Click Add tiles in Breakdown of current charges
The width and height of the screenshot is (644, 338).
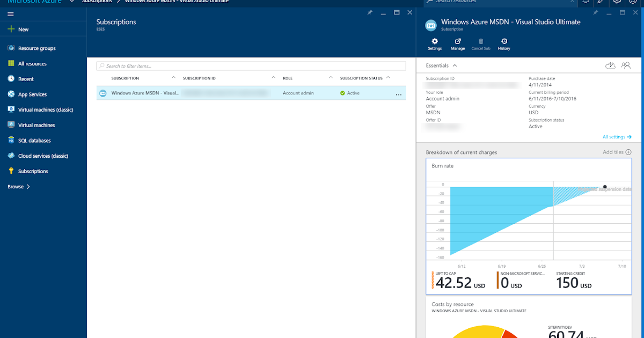click(x=616, y=152)
